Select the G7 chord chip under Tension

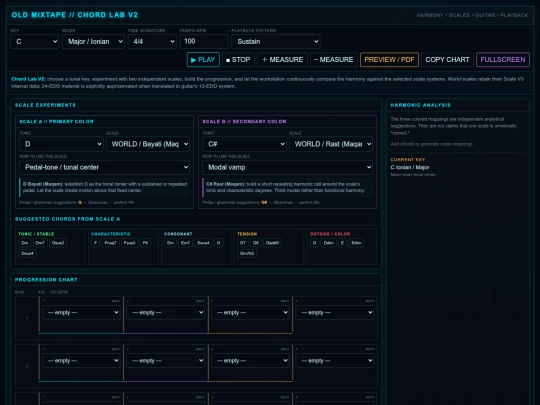[243, 243]
